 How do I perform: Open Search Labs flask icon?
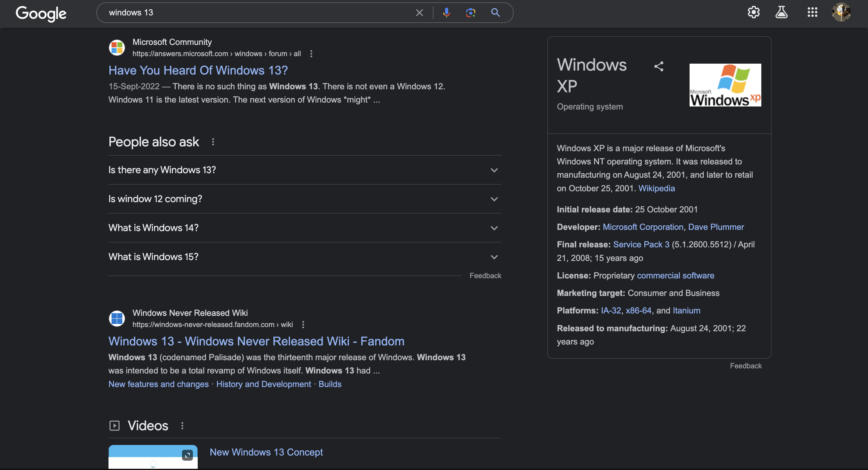pyautogui.click(x=782, y=12)
